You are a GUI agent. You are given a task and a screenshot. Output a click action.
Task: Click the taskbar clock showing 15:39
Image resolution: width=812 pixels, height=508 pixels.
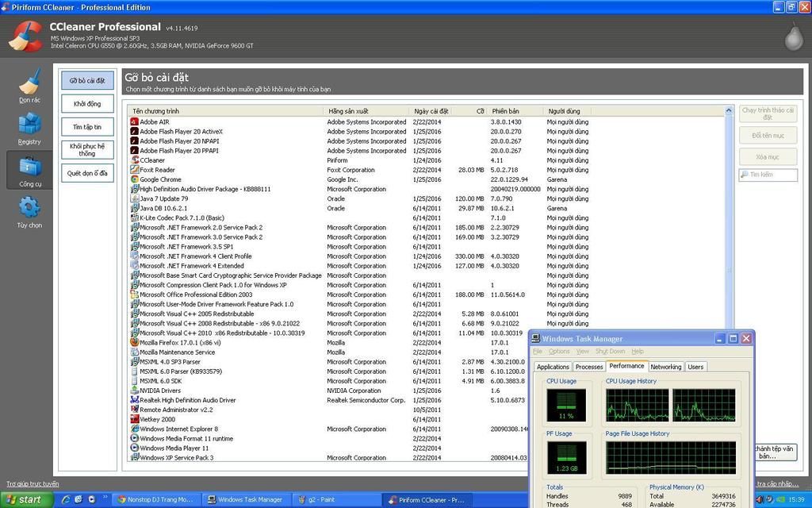796,500
